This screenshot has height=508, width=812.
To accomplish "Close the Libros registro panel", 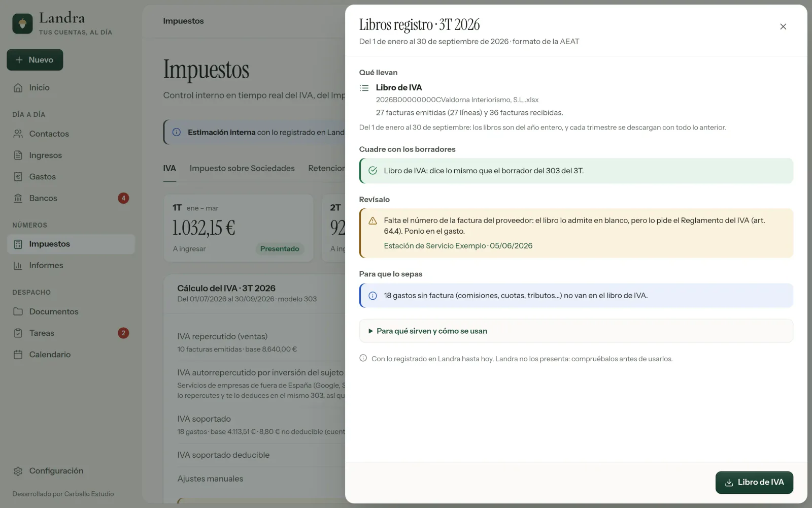I will (x=783, y=26).
